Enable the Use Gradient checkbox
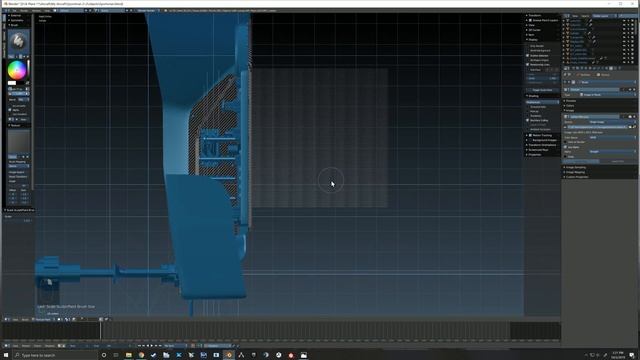 pyautogui.click(x=10, y=114)
